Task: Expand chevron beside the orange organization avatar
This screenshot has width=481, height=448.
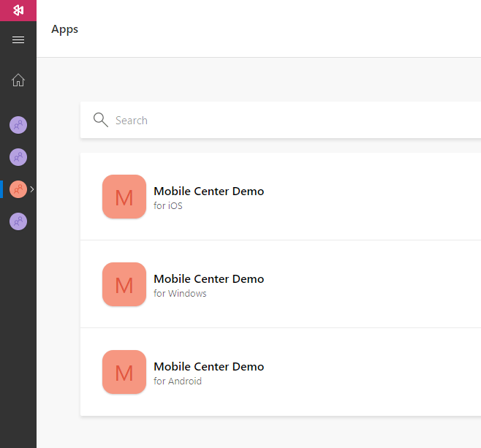Action: tap(31, 189)
